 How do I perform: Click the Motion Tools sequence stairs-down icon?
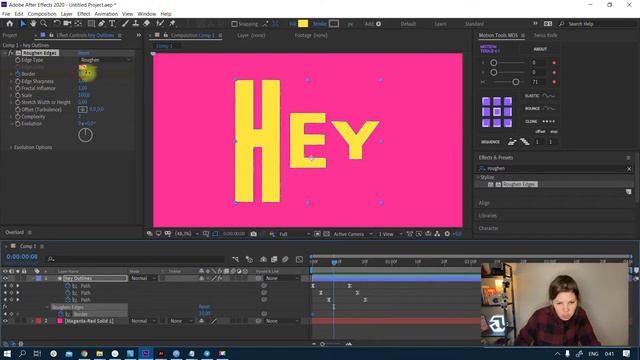(525, 142)
